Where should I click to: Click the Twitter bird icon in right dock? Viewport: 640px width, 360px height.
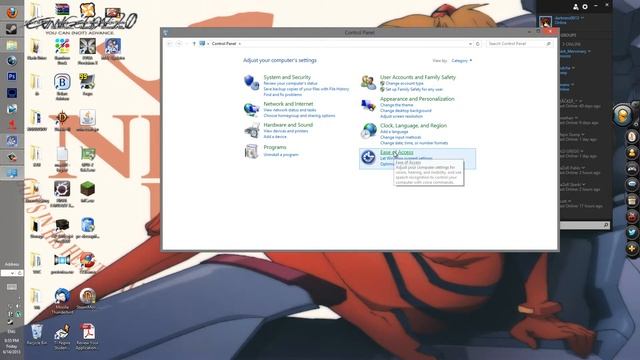point(631,232)
